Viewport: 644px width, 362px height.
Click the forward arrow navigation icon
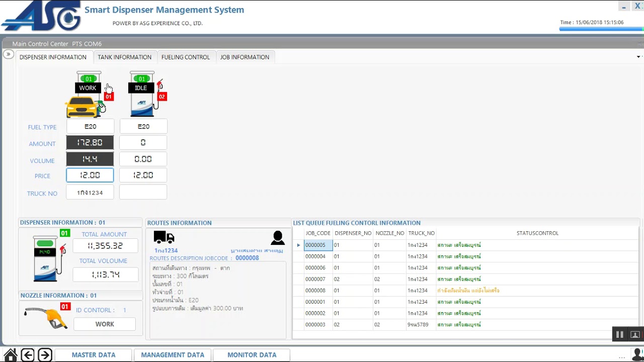click(x=45, y=355)
